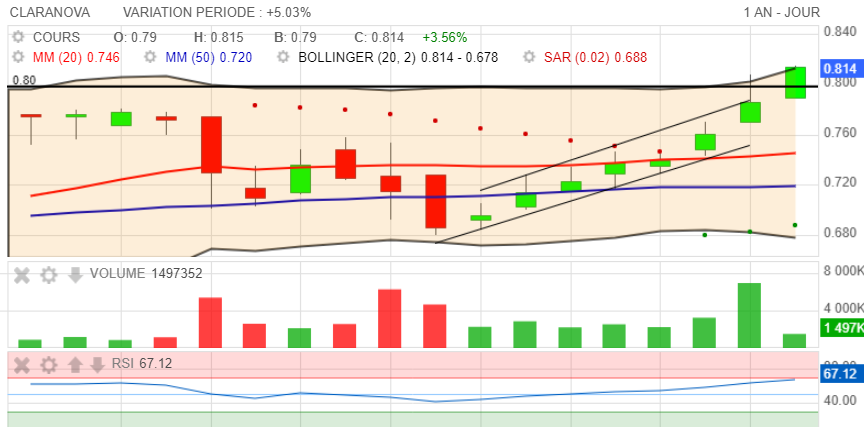Click the tallest green volume bar
864x427 pixels.
coord(749,316)
